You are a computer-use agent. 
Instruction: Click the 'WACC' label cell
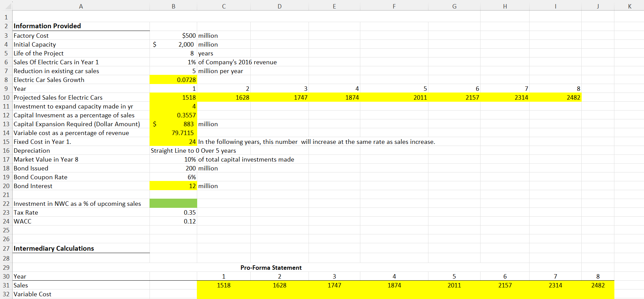[81, 221]
